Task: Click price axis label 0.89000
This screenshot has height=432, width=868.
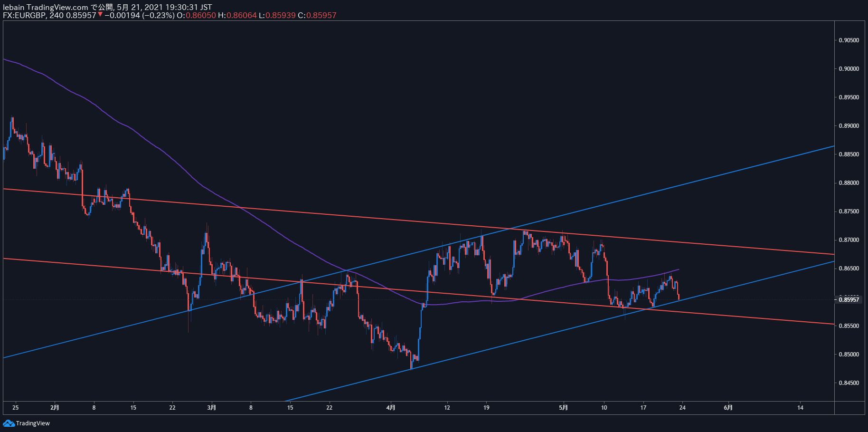Action: [x=849, y=126]
